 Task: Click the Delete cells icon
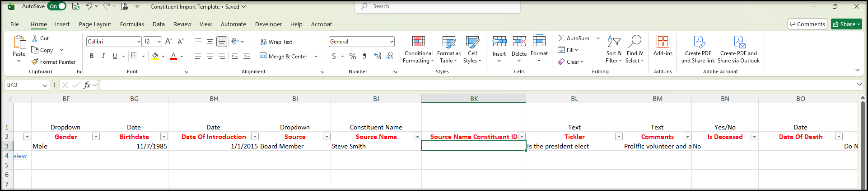pos(519,42)
